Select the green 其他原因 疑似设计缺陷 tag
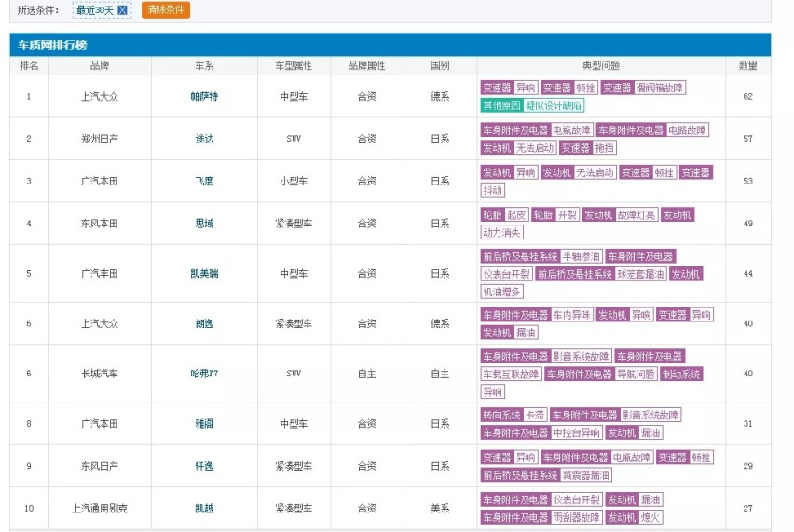794x532 pixels. 532,105
